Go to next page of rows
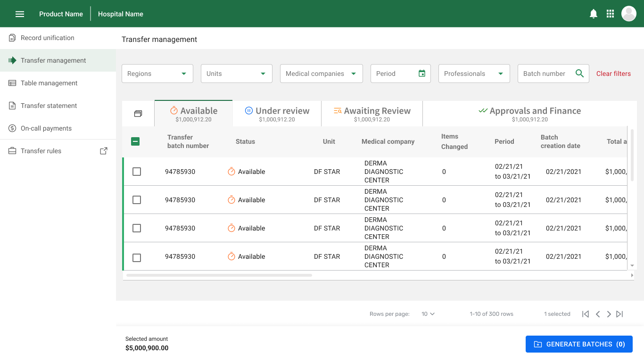This screenshot has height=362, width=644. click(609, 314)
